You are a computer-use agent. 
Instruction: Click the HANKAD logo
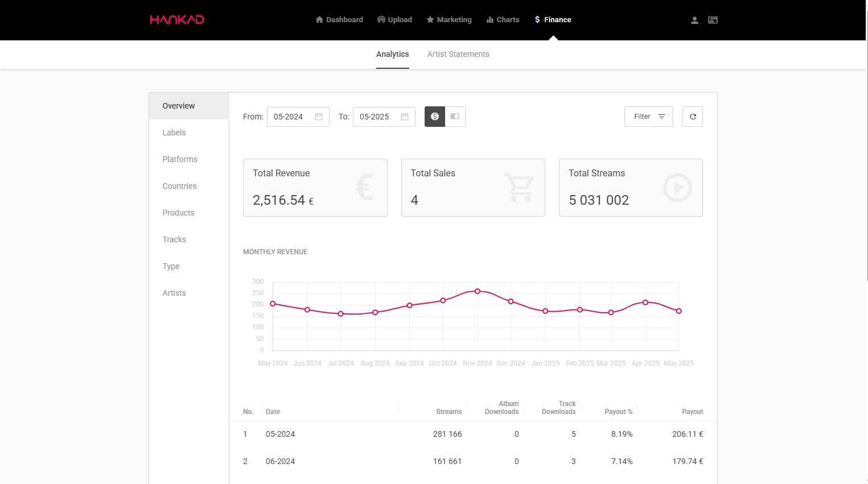point(177,19)
